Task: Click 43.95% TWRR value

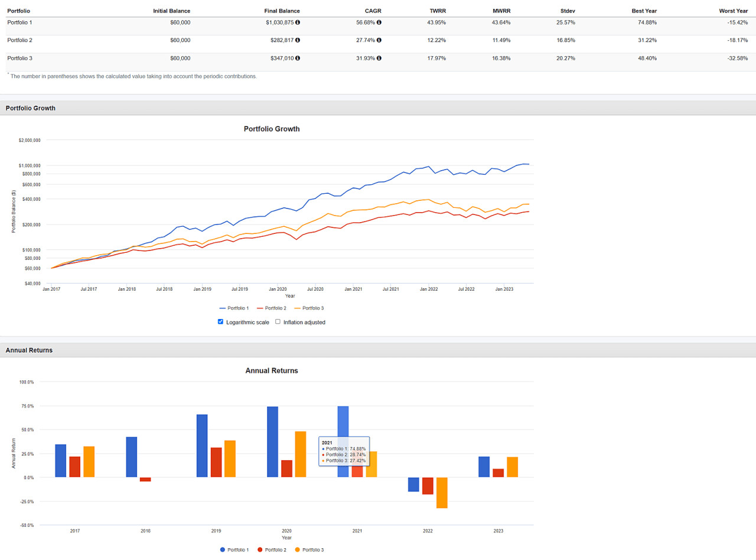Action: coord(436,22)
